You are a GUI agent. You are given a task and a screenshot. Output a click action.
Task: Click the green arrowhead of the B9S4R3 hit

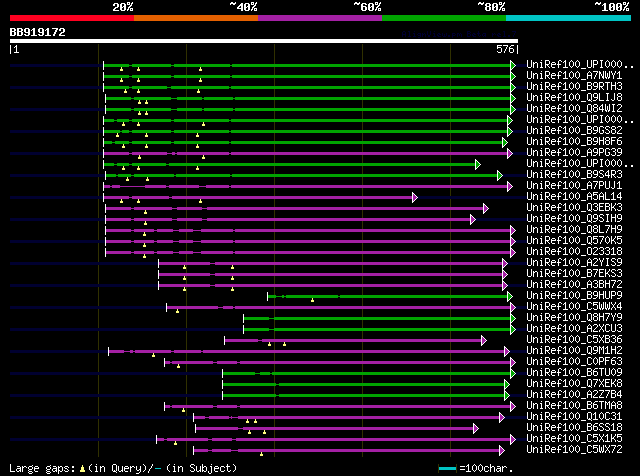(500, 176)
